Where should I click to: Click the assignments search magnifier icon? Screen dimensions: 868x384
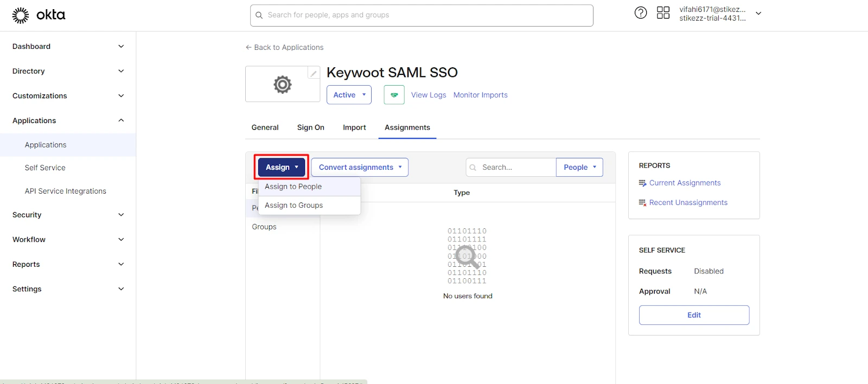473,168
